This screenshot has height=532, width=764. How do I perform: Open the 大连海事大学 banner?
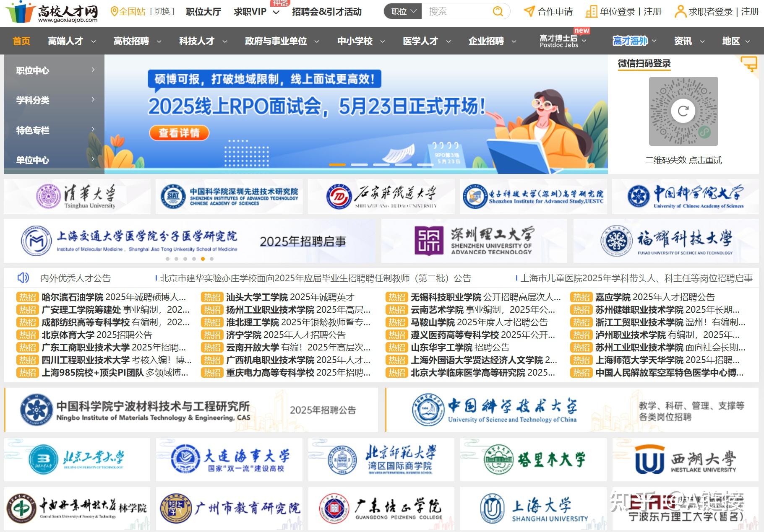click(x=229, y=460)
